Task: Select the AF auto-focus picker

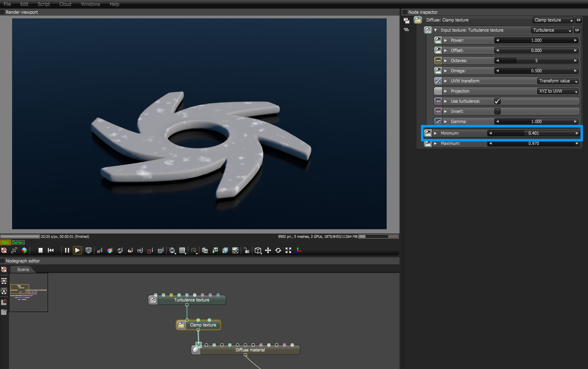Action: pos(99,251)
